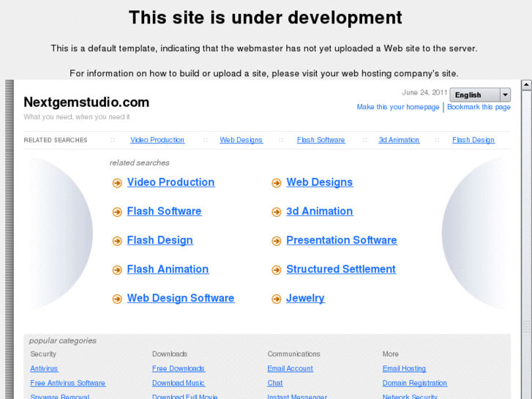Click the arrow icon beside Video Production
The height and width of the screenshot is (399, 532).
click(117, 183)
